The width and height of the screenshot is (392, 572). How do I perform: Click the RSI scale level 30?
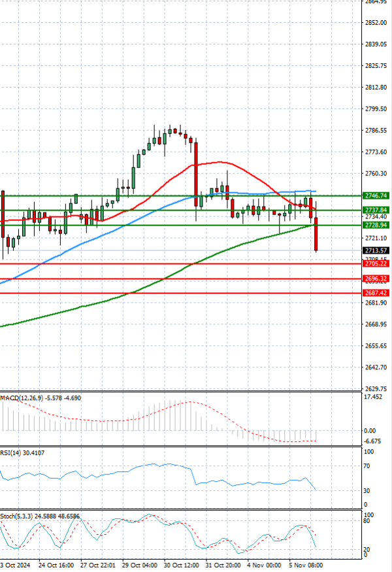tap(367, 491)
